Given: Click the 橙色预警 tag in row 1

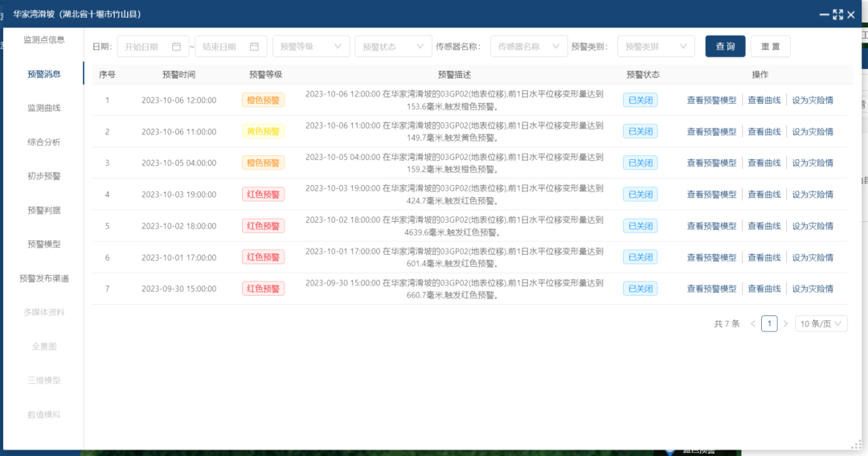Looking at the screenshot, I should 264,101.
